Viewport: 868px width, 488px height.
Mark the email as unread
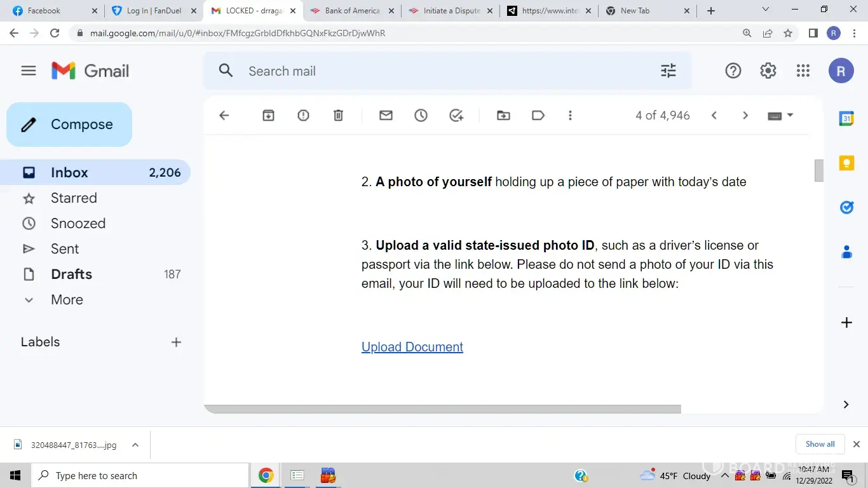point(386,115)
